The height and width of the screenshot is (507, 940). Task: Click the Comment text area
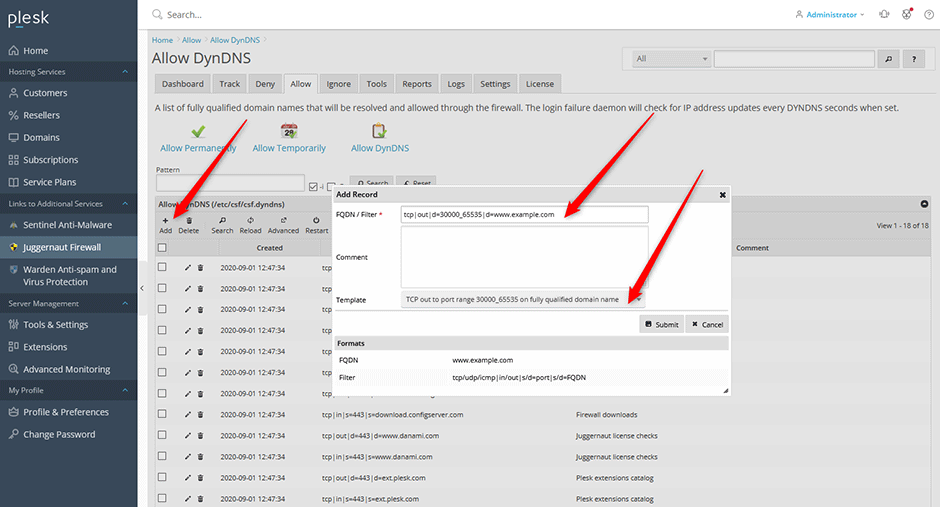pyautogui.click(x=525, y=257)
